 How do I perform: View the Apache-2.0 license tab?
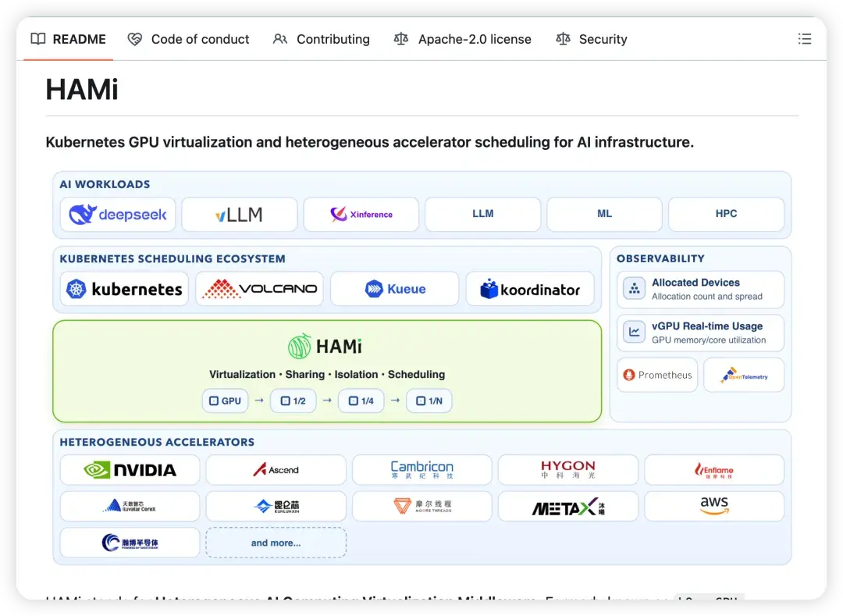pyautogui.click(x=462, y=39)
